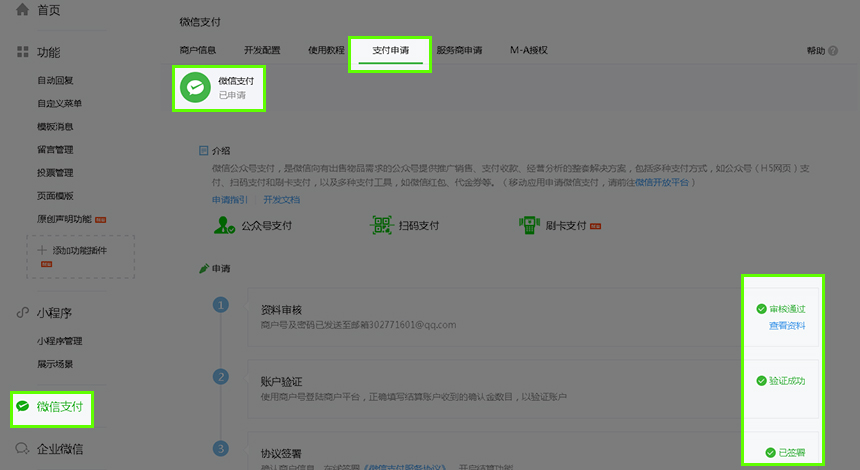Click the 刷卡支付 POS terminal icon
Screen dimensions: 860x470
(529, 225)
